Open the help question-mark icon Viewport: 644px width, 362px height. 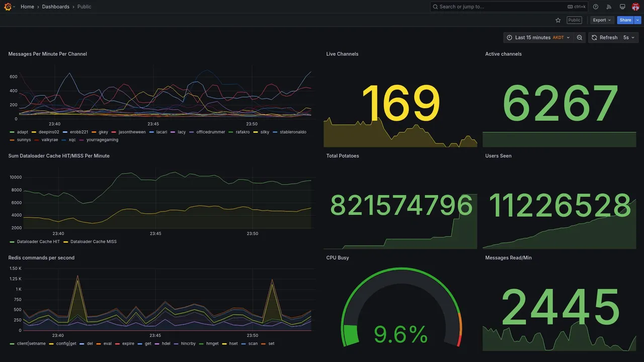point(596,7)
